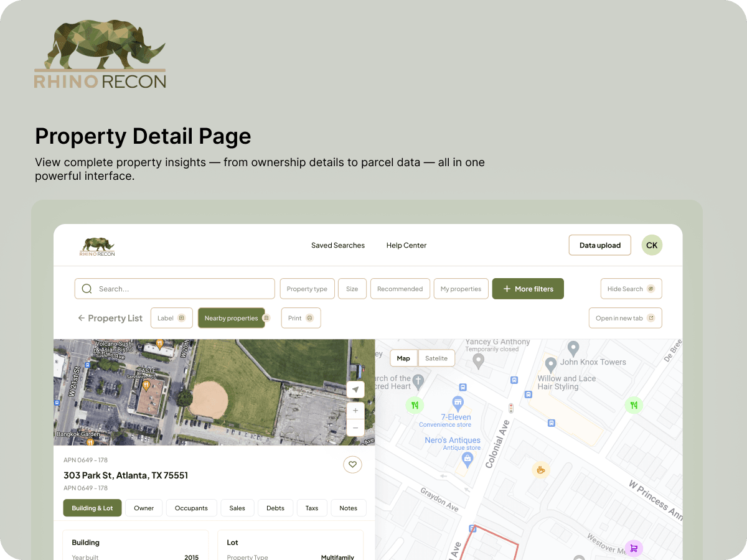Switch to the Sales tab

pyautogui.click(x=237, y=508)
